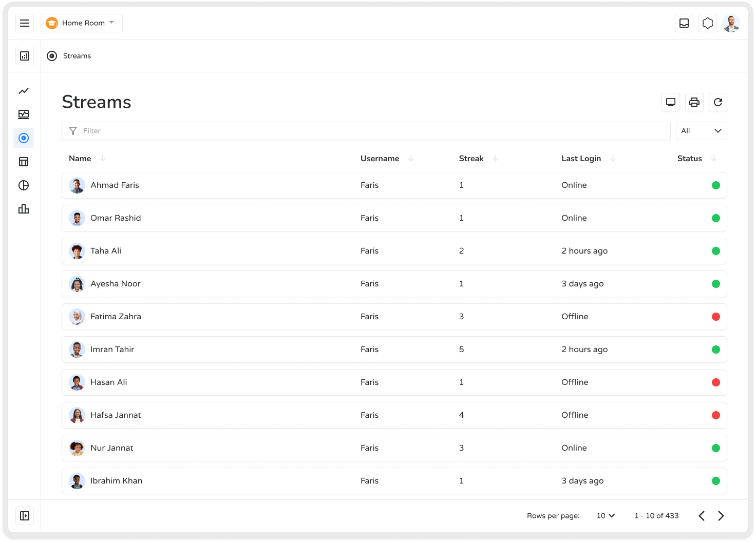756x542 pixels.
Task: Open the Streams target icon in sidebar
Action: tap(24, 138)
